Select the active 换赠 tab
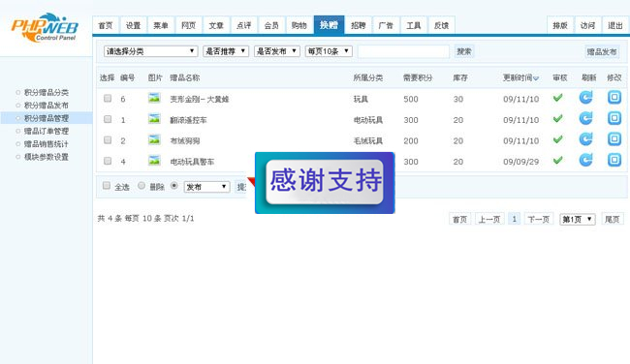630x364 pixels. 330,25
